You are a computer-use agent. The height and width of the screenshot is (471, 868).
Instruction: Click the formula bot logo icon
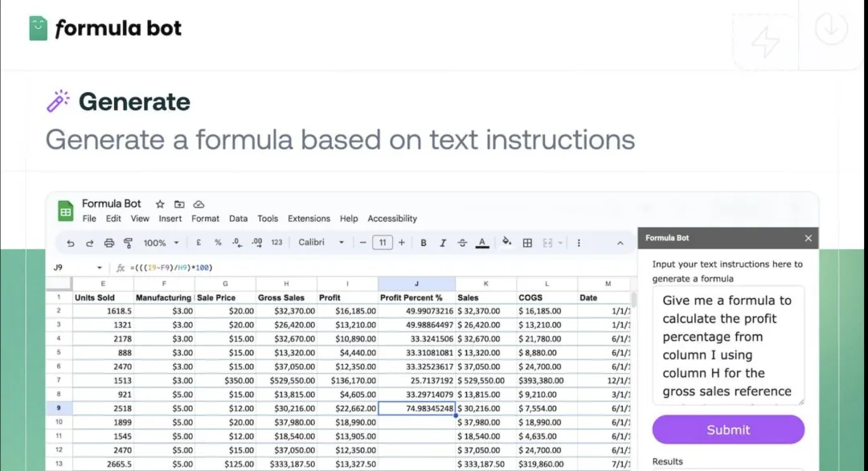[x=39, y=28]
